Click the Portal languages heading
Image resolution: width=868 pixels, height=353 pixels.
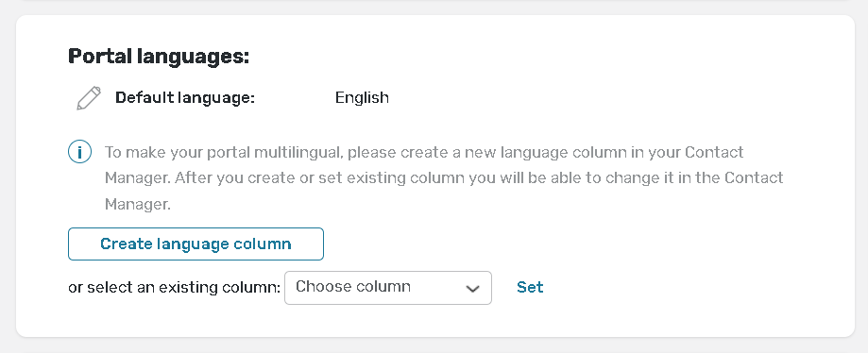click(x=159, y=57)
